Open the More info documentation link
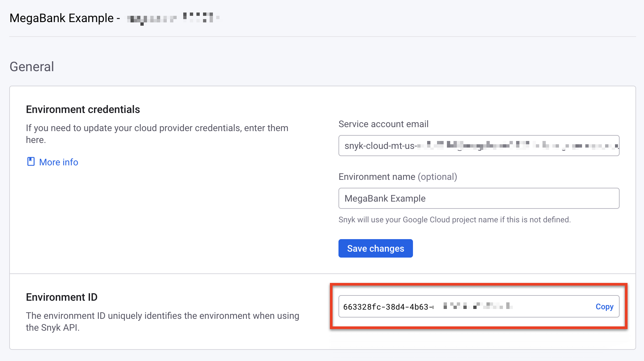644x361 pixels. click(58, 162)
